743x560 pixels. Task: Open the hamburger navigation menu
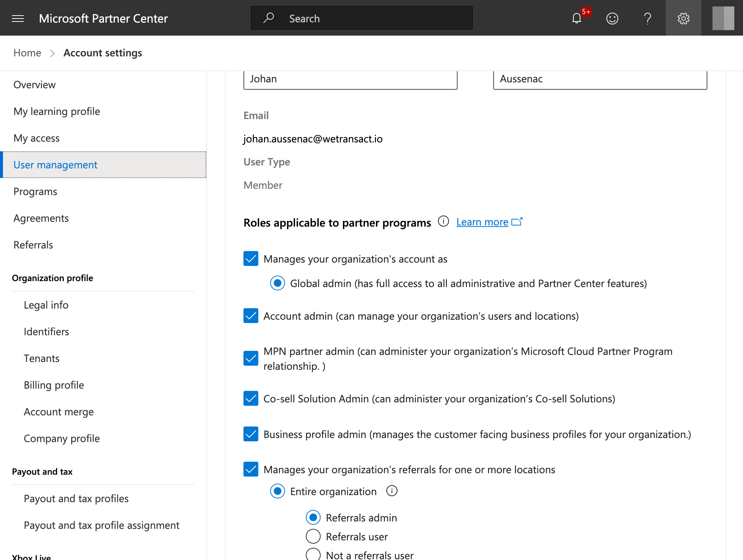tap(18, 18)
